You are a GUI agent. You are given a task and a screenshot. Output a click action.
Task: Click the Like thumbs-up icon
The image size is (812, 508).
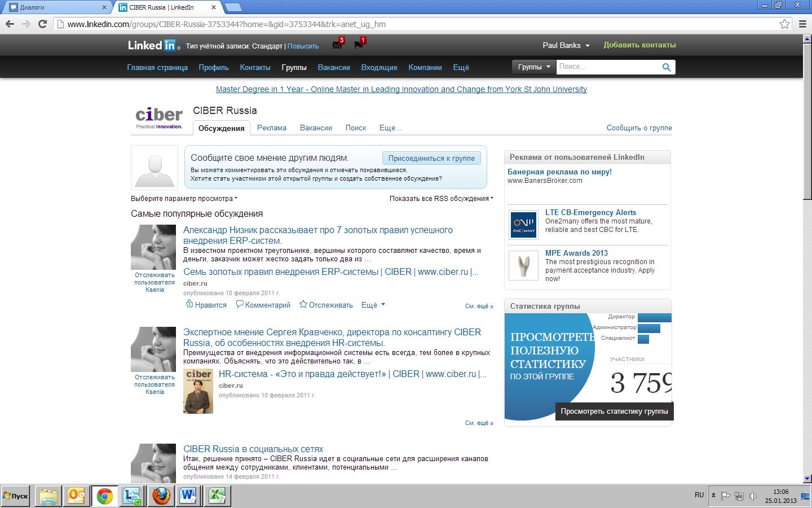click(189, 304)
